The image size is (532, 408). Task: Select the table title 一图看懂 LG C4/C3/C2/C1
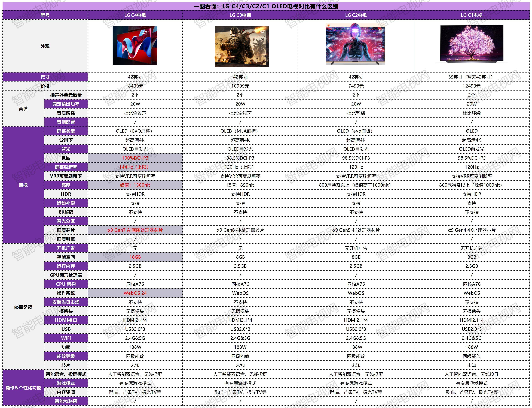coord(266,6)
